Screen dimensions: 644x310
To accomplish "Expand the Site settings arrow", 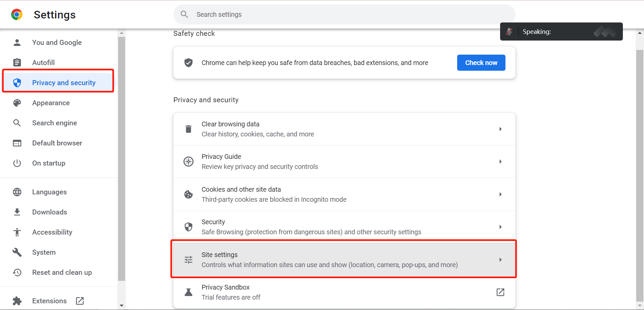I will click(500, 260).
